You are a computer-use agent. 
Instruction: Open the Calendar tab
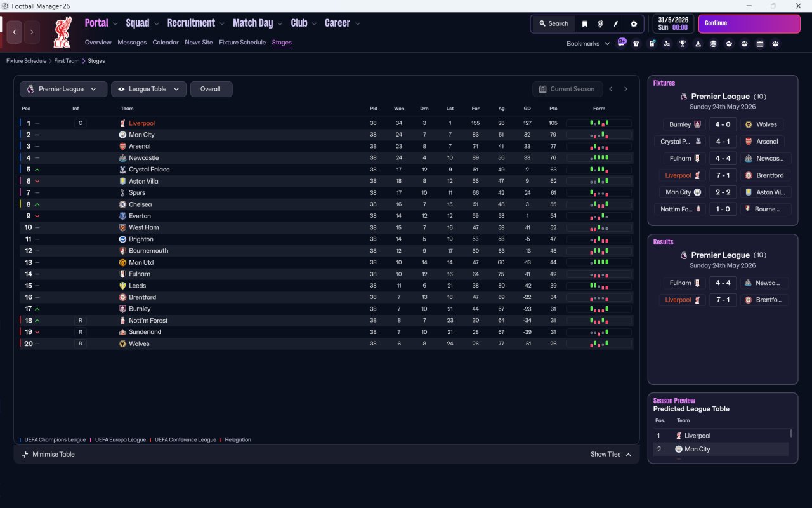(166, 43)
